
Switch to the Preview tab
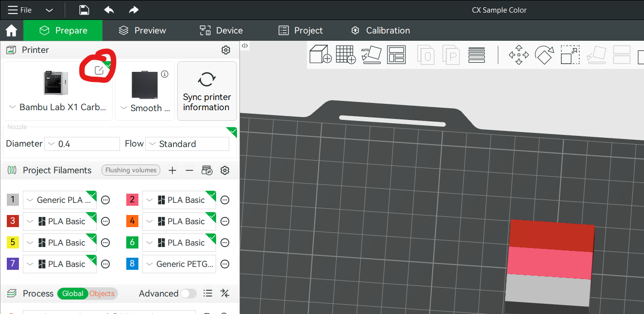click(x=142, y=31)
